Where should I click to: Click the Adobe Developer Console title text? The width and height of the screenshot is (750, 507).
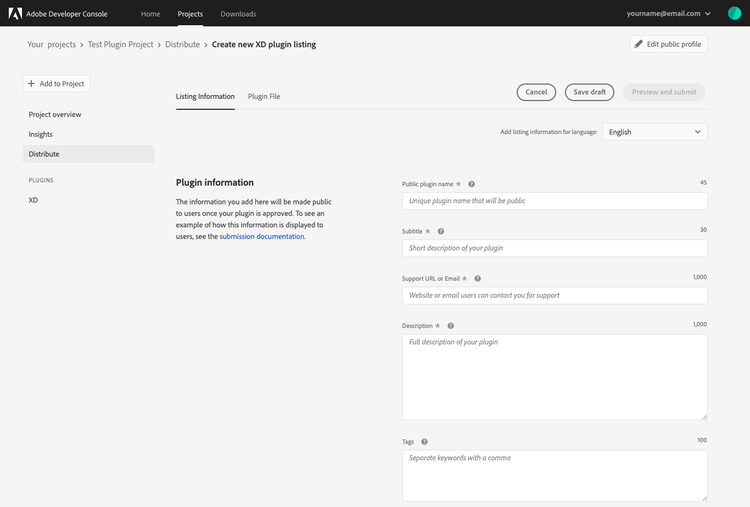67,14
